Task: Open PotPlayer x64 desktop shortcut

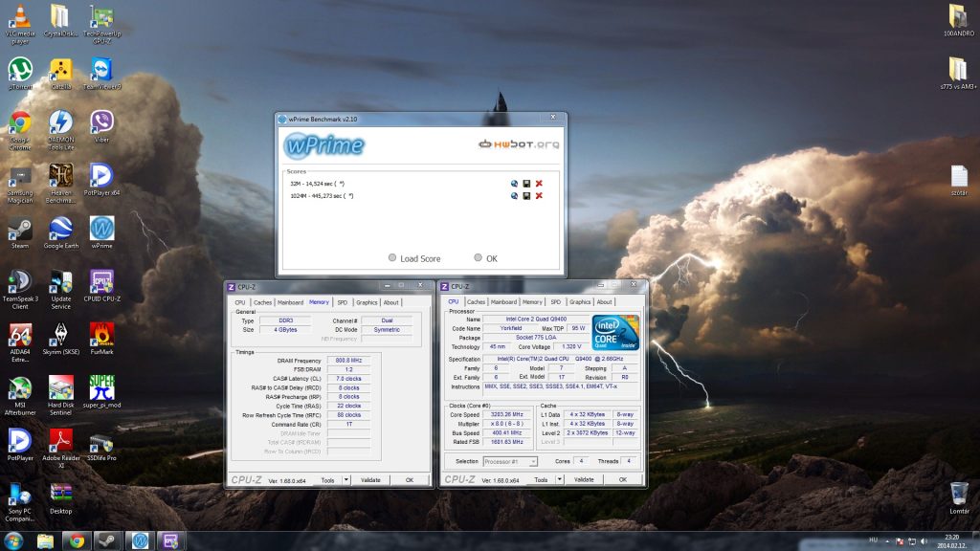Action: pos(101,180)
